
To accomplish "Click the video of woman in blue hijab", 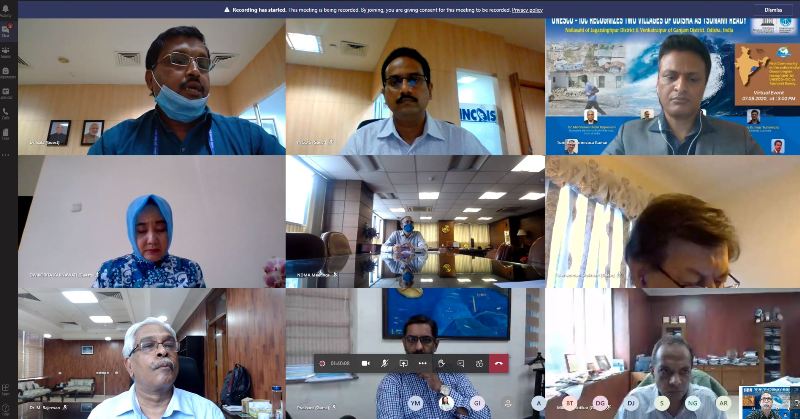I will (x=152, y=221).
